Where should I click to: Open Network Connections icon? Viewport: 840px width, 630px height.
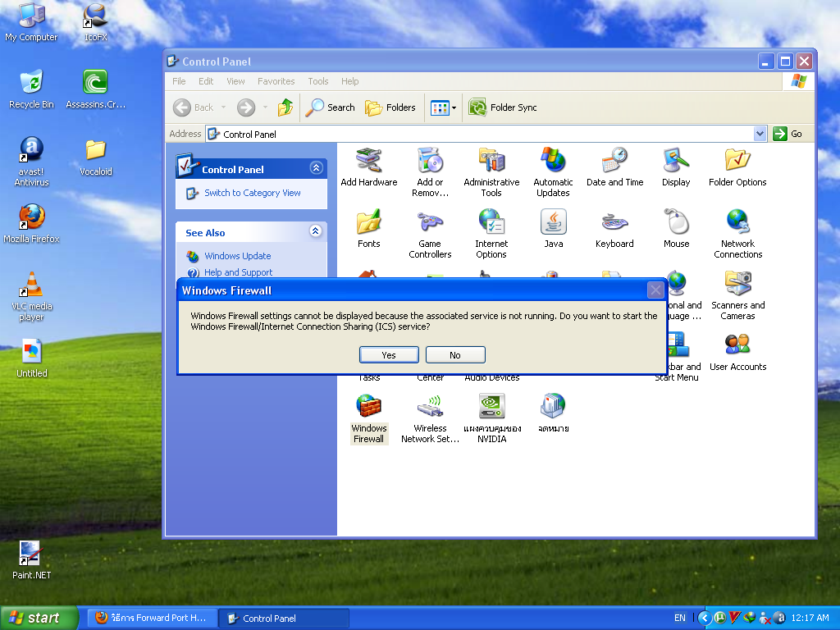(x=737, y=222)
